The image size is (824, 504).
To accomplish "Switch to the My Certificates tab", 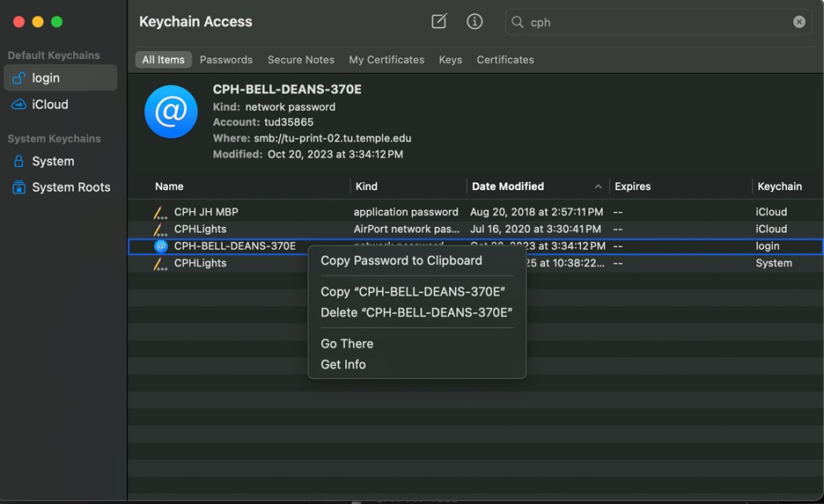I will tap(386, 60).
